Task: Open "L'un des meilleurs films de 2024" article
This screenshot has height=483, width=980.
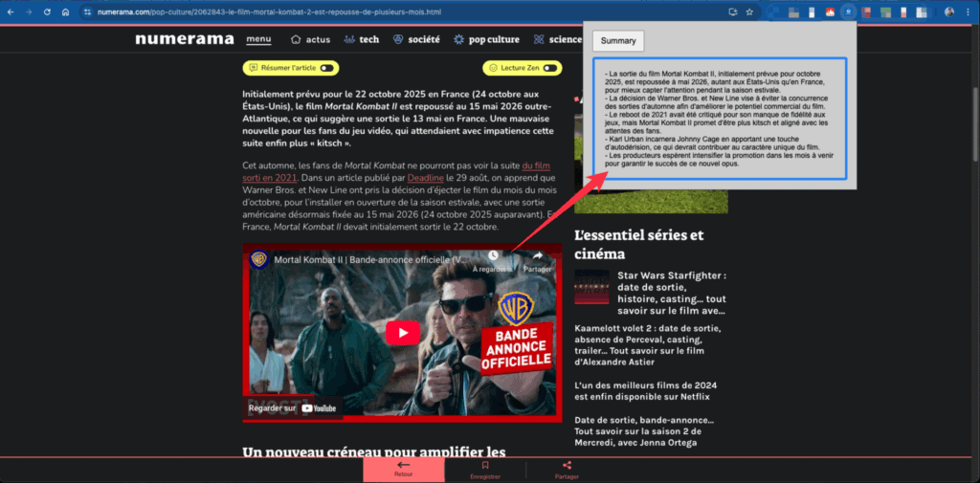Action: (645, 390)
